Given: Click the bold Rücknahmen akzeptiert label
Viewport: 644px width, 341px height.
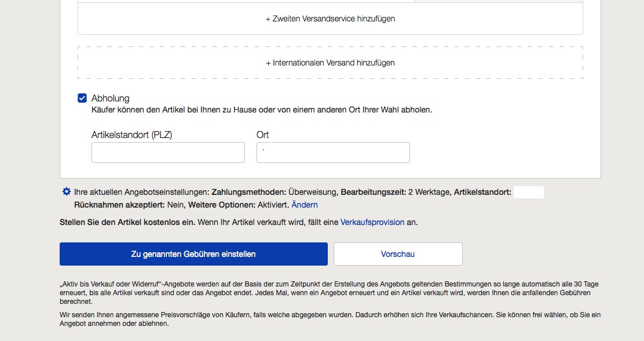Looking at the screenshot, I should (x=119, y=205).
